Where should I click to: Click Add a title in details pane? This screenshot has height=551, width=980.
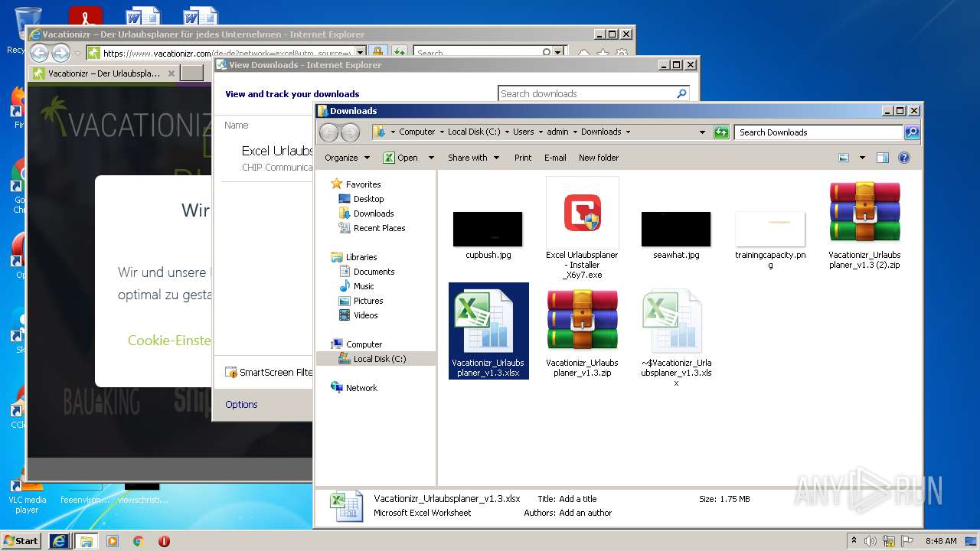coord(577,499)
